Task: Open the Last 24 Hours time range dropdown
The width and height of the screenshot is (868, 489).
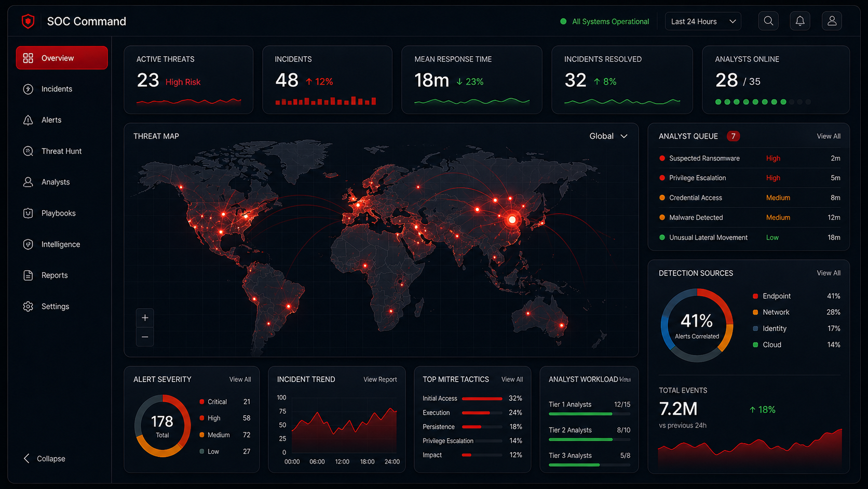Action: click(703, 21)
